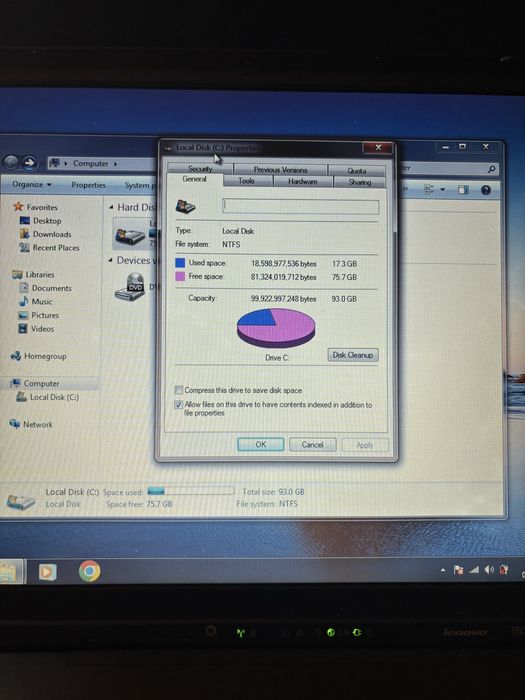Collapse the Hard Disk Drives group
Image resolution: width=525 pixels, height=700 pixels.
pos(111,207)
